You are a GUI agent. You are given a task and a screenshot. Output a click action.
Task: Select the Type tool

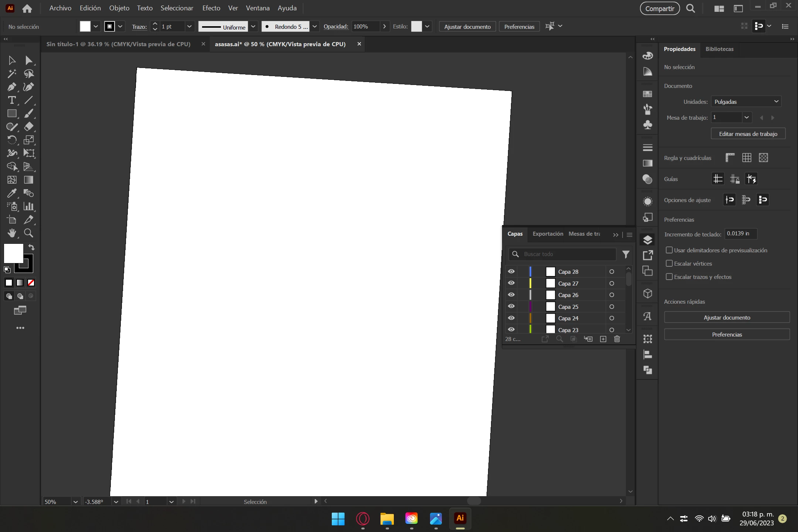[x=11, y=100]
